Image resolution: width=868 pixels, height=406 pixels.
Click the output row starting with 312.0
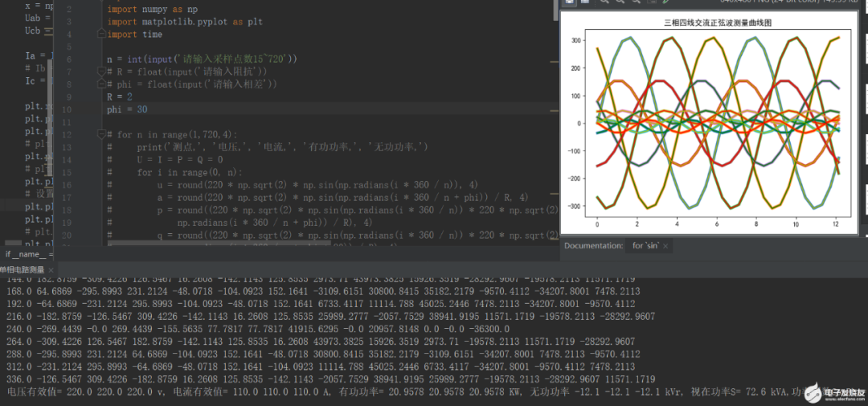click(321, 367)
